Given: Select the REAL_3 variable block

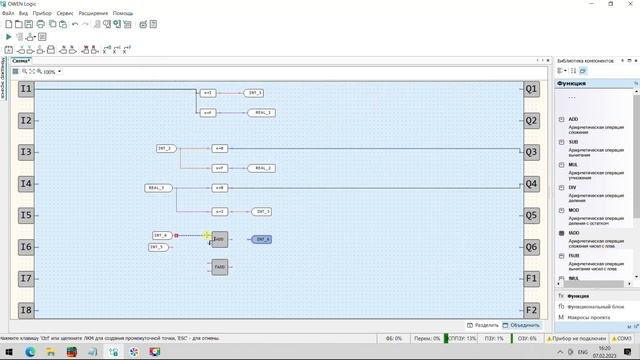Looking at the screenshot, I should coord(158,188).
